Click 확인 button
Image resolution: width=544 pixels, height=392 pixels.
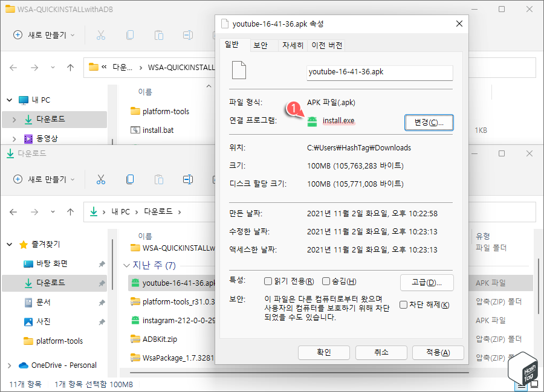(324, 353)
